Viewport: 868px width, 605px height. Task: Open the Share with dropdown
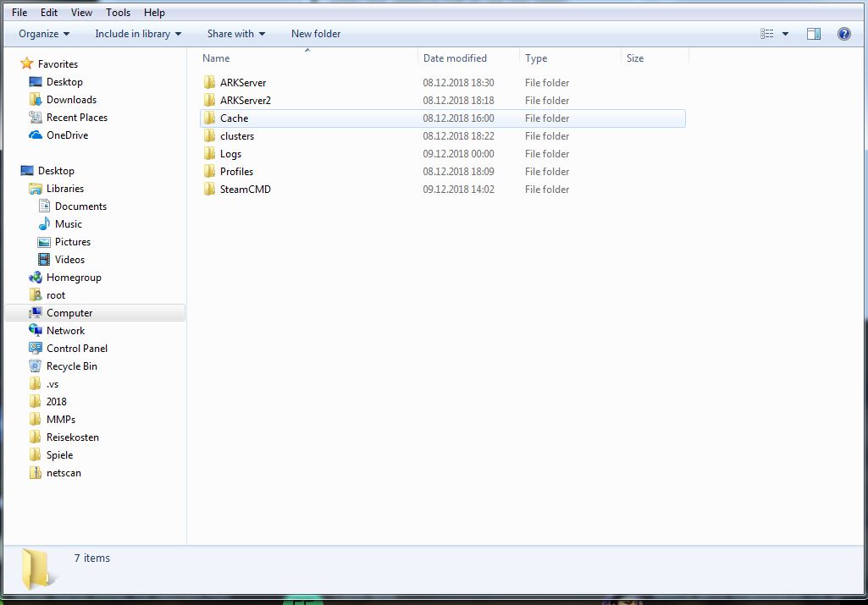click(x=235, y=34)
